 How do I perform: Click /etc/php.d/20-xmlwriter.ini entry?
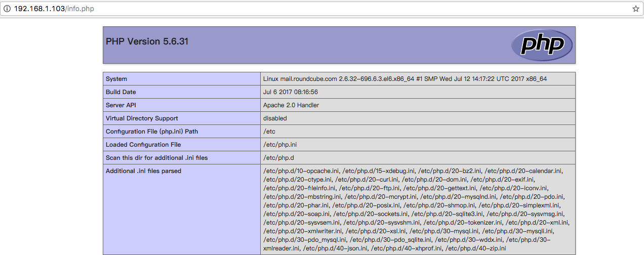click(303, 231)
